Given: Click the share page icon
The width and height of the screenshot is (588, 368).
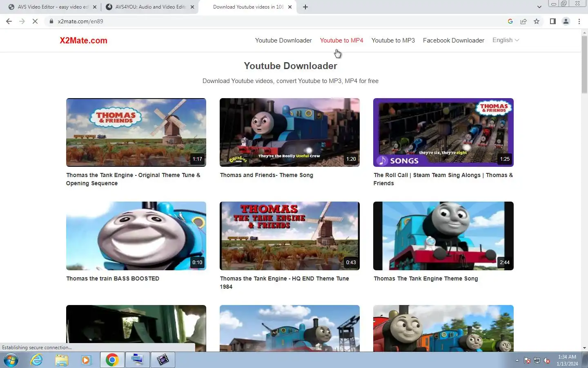Looking at the screenshot, I should [523, 21].
